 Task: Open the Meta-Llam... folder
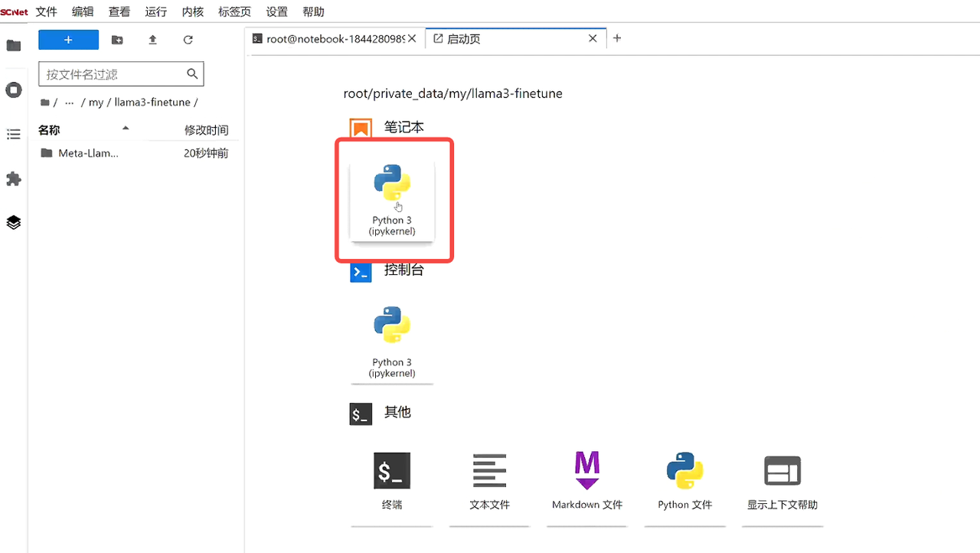coord(88,153)
